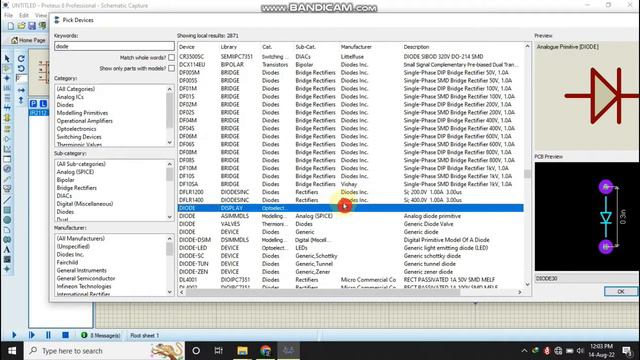
Task: Enable 'Match whole words?' checkbox
Action: [x=171, y=58]
